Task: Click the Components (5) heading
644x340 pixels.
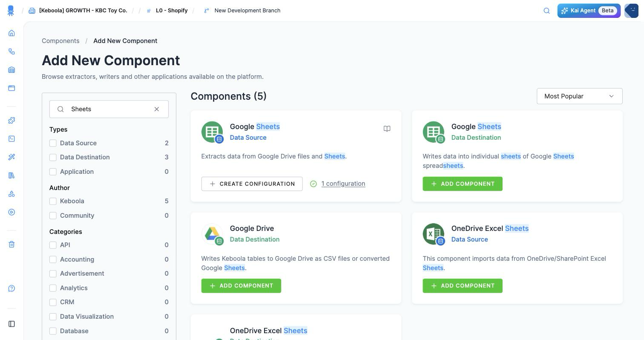Action: coord(229,96)
